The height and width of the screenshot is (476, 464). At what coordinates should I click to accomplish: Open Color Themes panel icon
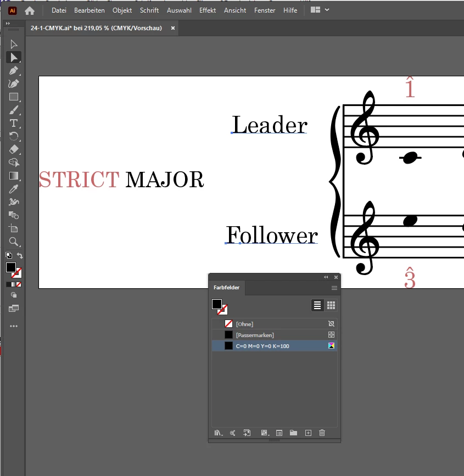tap(233, 433)
